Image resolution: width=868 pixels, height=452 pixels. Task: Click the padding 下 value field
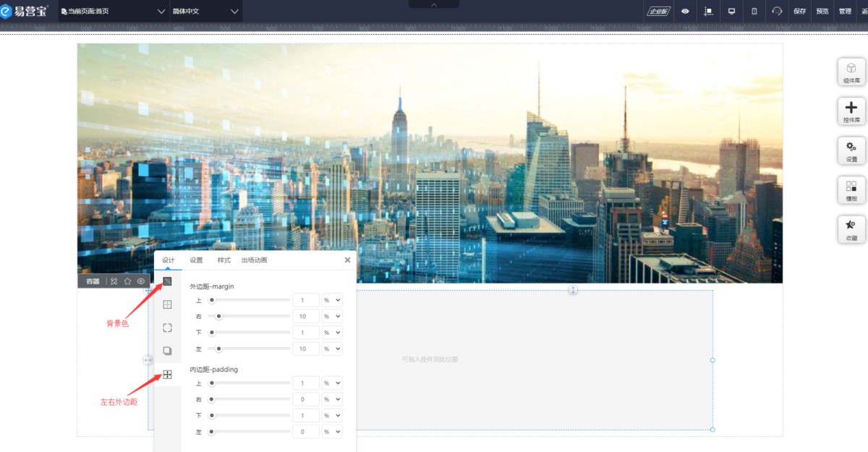(x=305, y=416)
